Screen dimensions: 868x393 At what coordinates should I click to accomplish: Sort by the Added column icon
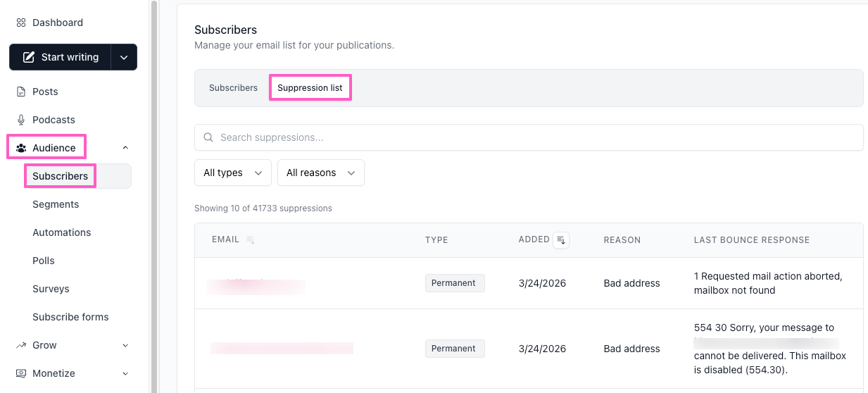pyautogui.click(x=561, y=240)
